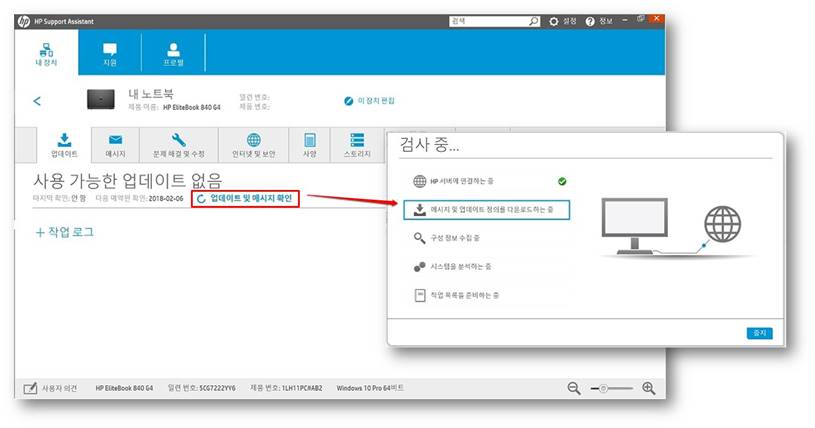Expand the 작업 로그 section

(64, 232)
